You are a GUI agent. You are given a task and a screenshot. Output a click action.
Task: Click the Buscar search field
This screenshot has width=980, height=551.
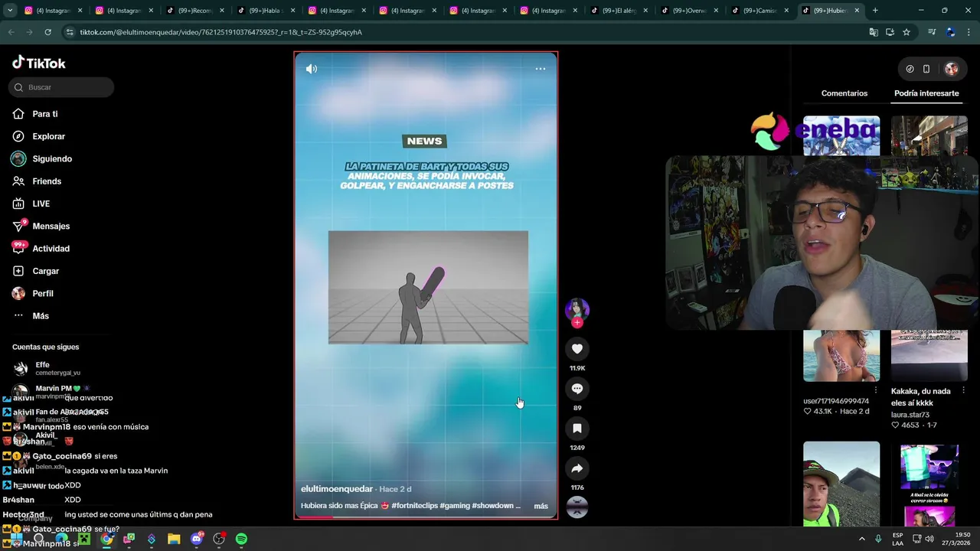pyautogui.click(x=61, y=87)
